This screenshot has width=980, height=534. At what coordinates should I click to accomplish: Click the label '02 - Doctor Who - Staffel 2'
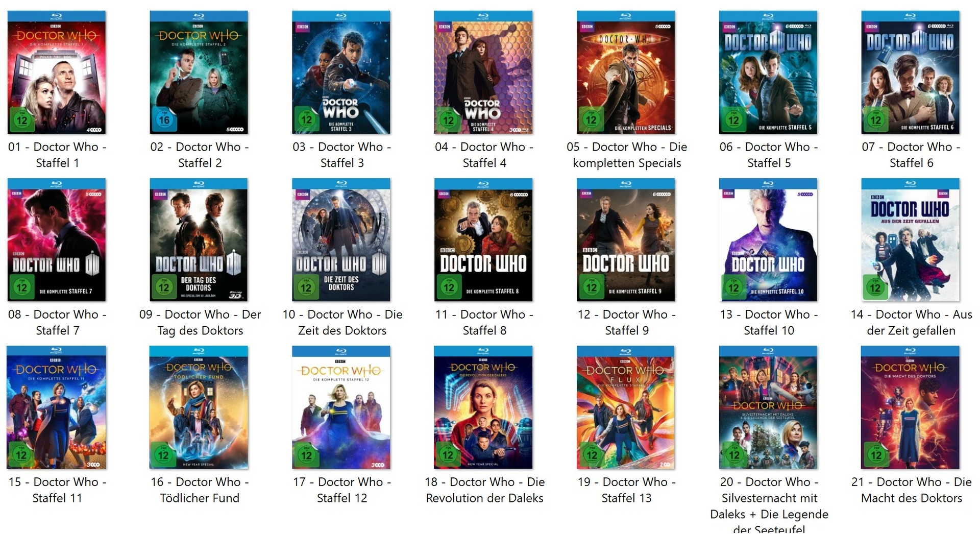point(200,155)
